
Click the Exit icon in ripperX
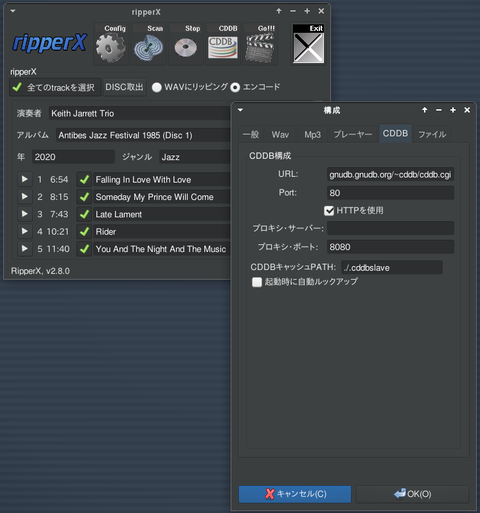[308, 44]
